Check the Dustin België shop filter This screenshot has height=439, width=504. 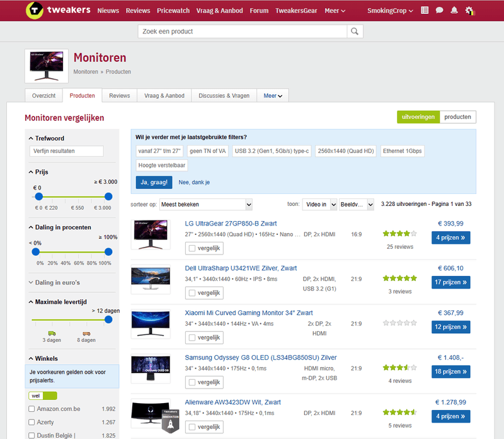click(31, 435)
